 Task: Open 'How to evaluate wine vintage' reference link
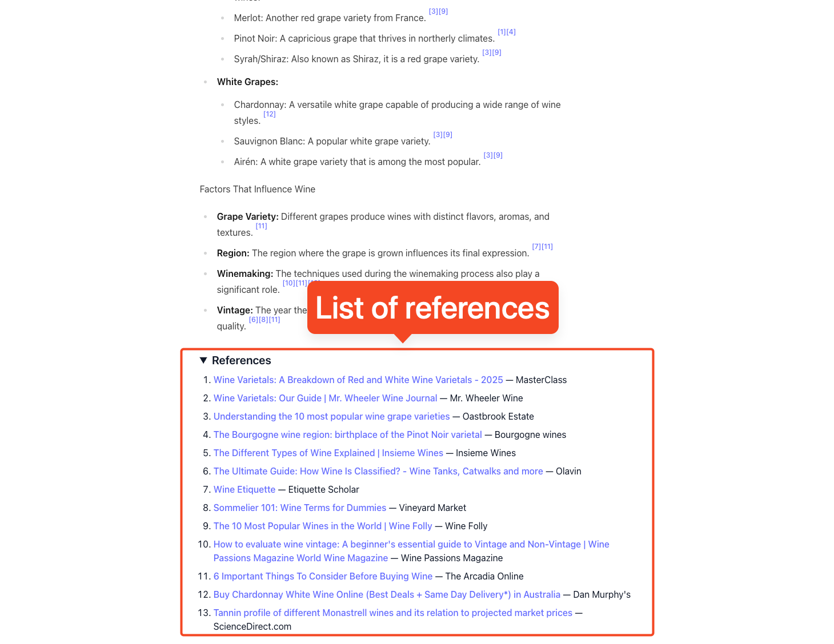411,551
